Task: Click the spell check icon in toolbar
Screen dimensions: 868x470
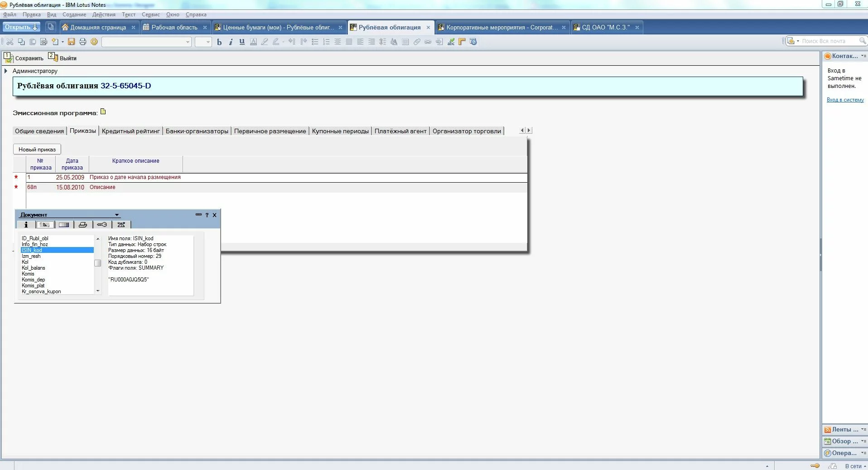Action: pyautogui.click(x=451, y=42)
